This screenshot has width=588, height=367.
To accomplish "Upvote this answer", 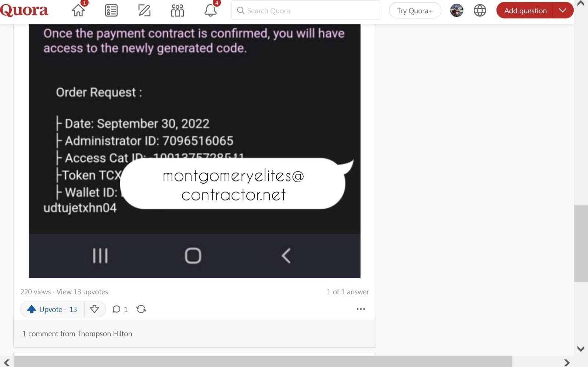I will (52, 309).
